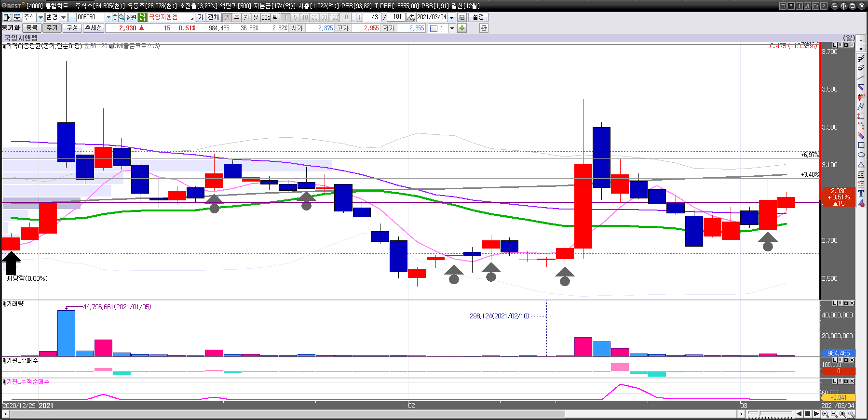The image size is (868, 420).
Task: Select the erase all drawings tool
Action: click(861, 58)
